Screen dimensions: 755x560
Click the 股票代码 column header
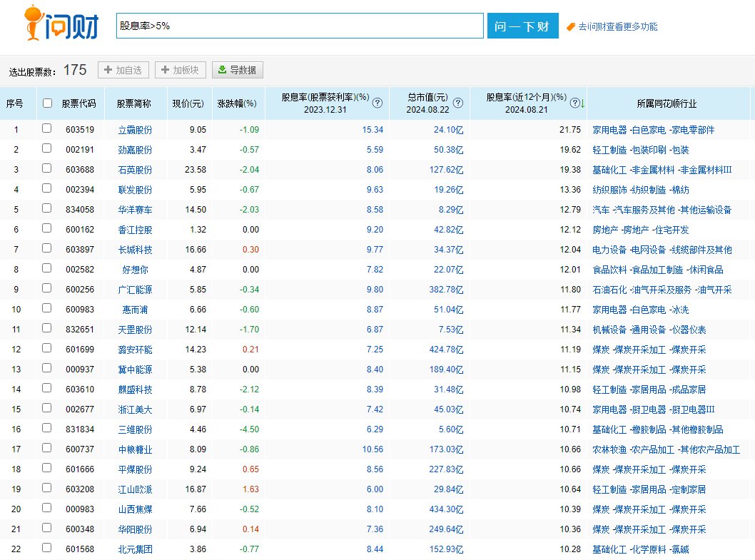[x=78, y=103]
